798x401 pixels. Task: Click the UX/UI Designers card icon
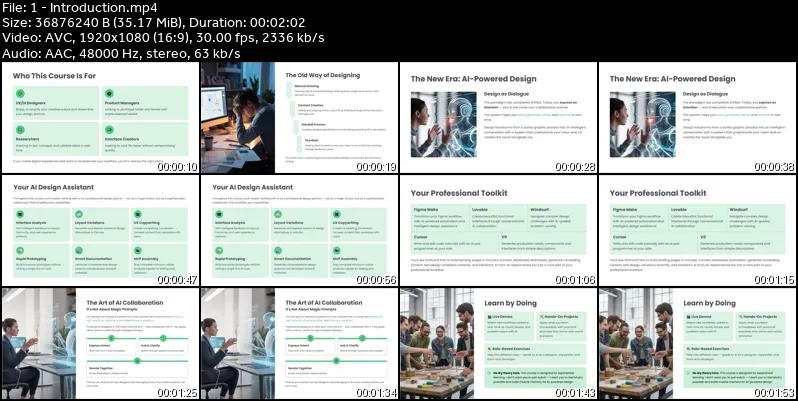(20, 94)
